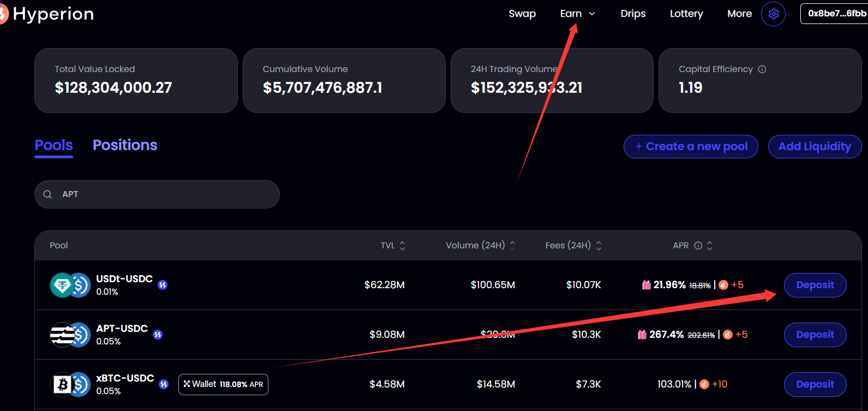Click the badge icon beside xBTC-USDC

[164, 384]
